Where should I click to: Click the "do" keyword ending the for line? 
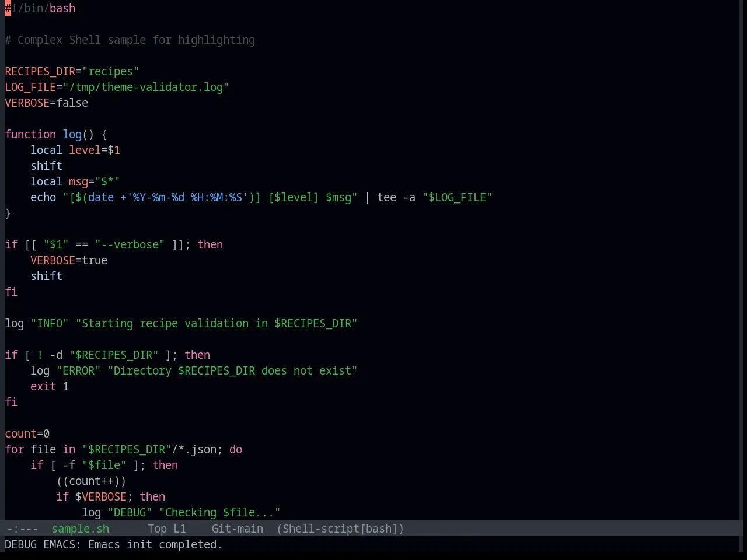pyautogui.click(x=236, y=449)
